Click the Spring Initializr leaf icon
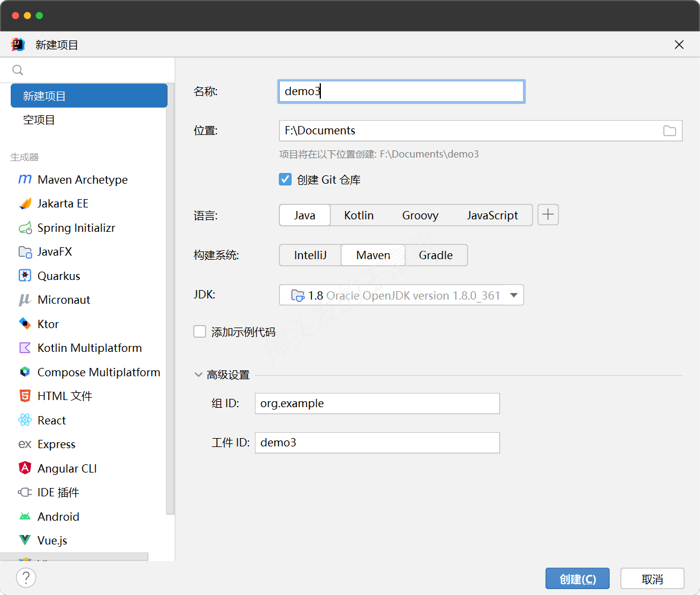 (x=25, y=228)
